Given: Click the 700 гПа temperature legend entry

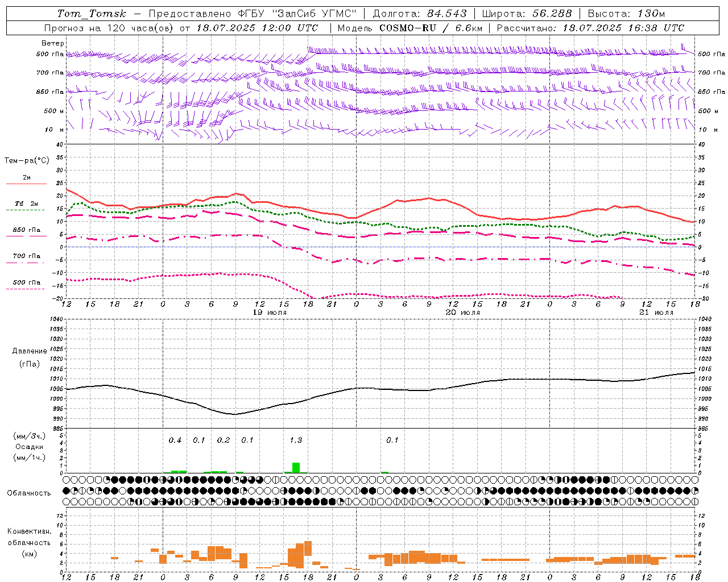Looking at the screenshot, I should [x=27, y=256].
